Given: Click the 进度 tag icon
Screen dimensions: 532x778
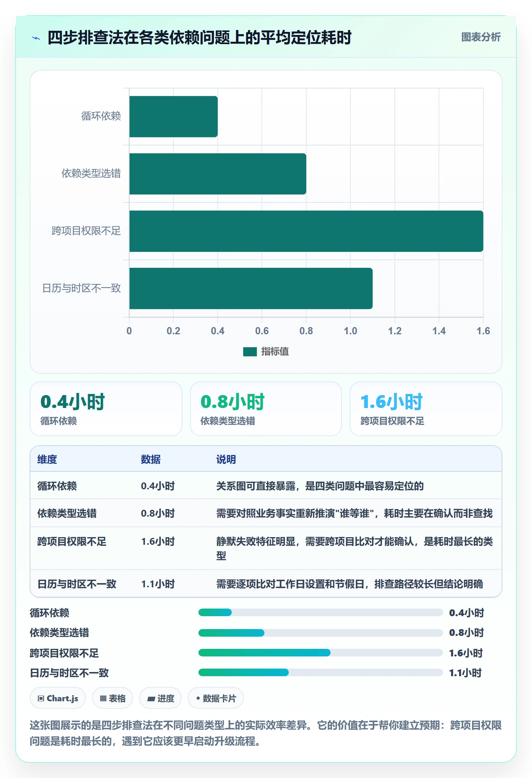Looking at the screenshot, I should tap(151, 699).
